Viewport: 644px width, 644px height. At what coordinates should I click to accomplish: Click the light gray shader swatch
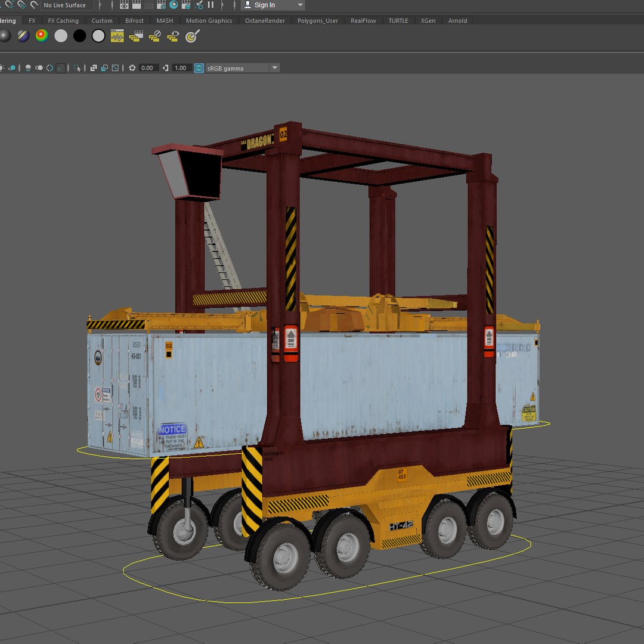(x=61, y=36)
